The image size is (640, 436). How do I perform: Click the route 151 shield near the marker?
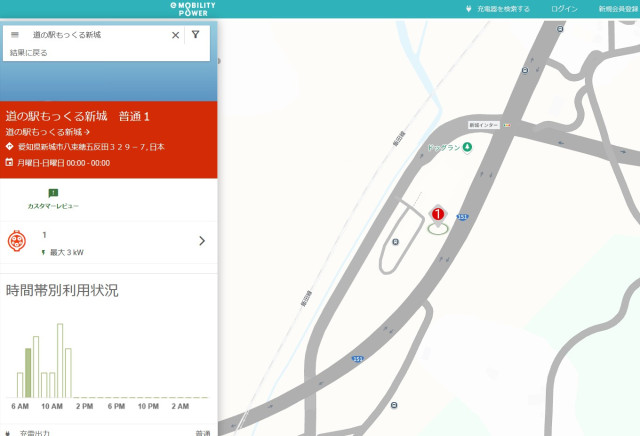pyautogui.click(x=462, y=217)
